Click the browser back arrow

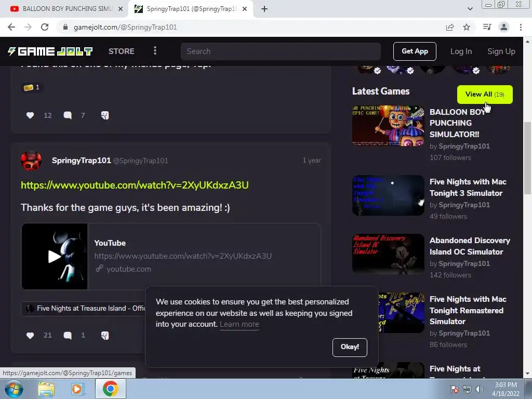coord(11,27)
